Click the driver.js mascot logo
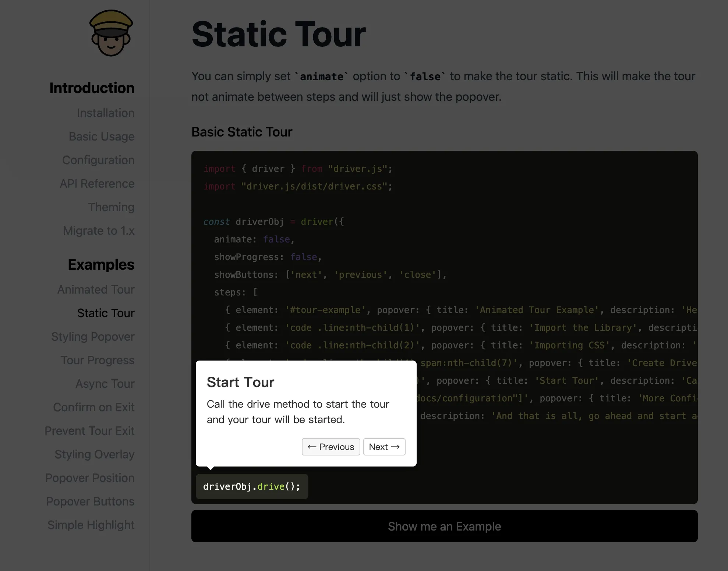 (x=111, y=33)
